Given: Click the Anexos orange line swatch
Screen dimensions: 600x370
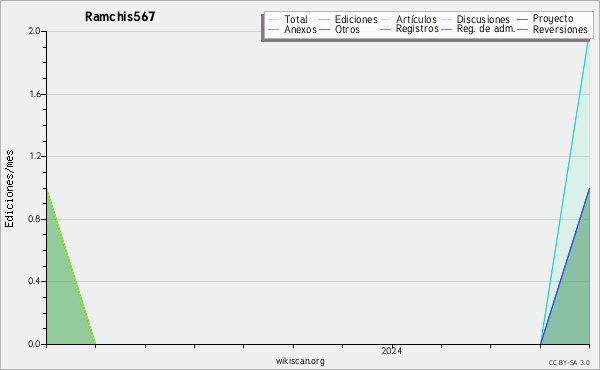Looking at the screenshot, I should [x=274, y=29].
